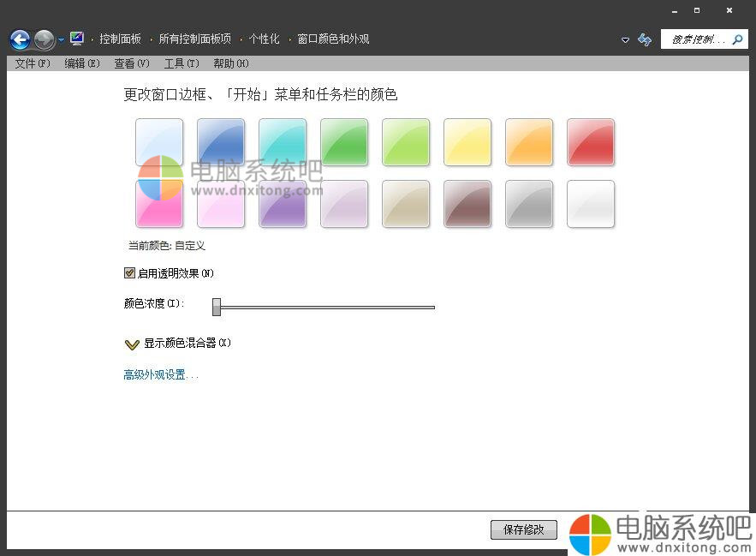756x556 pixels.
Task: Expand 显示颜色混合器 chevron
Action: coord(132,344)
